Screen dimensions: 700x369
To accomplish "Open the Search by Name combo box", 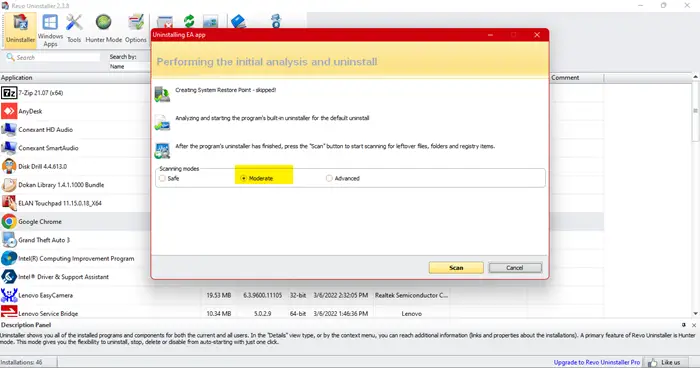I will tap(129, 66).
